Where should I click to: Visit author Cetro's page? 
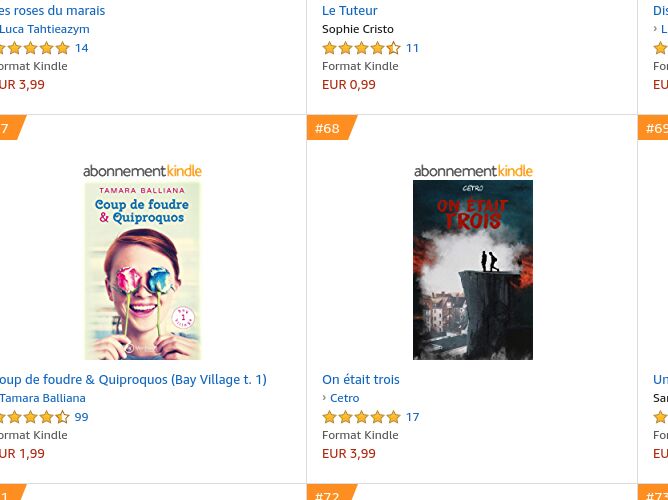click(345, 398)
